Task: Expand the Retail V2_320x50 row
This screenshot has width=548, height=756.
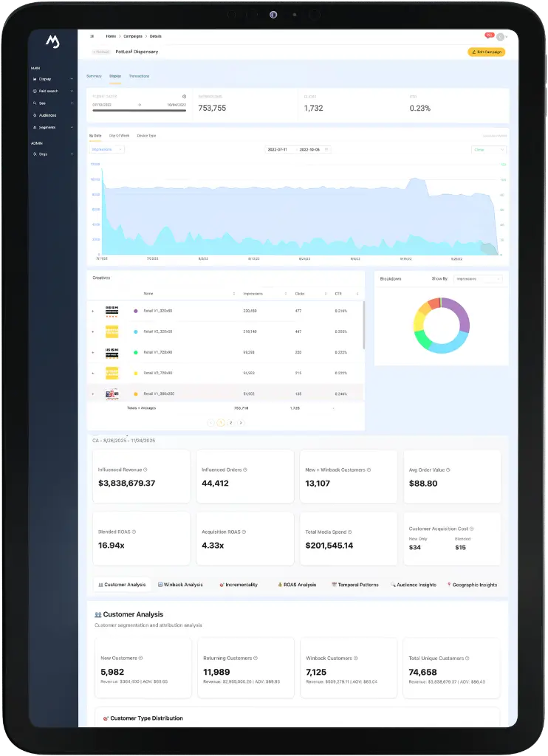Action: point(93,332)
